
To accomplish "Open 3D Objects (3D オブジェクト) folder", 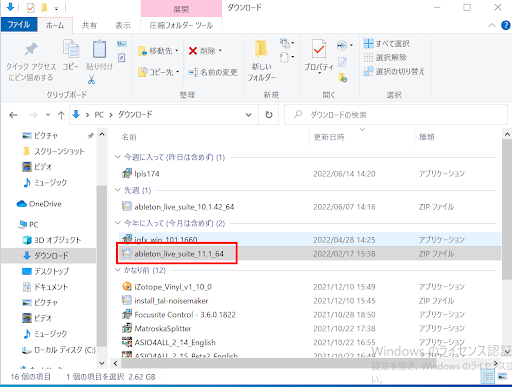I will (52, 240).
